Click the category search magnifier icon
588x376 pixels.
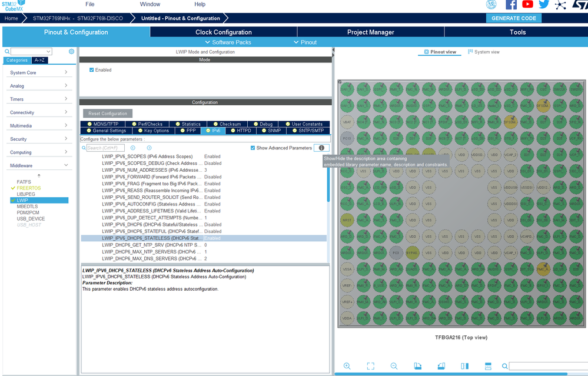pos(6,51)
